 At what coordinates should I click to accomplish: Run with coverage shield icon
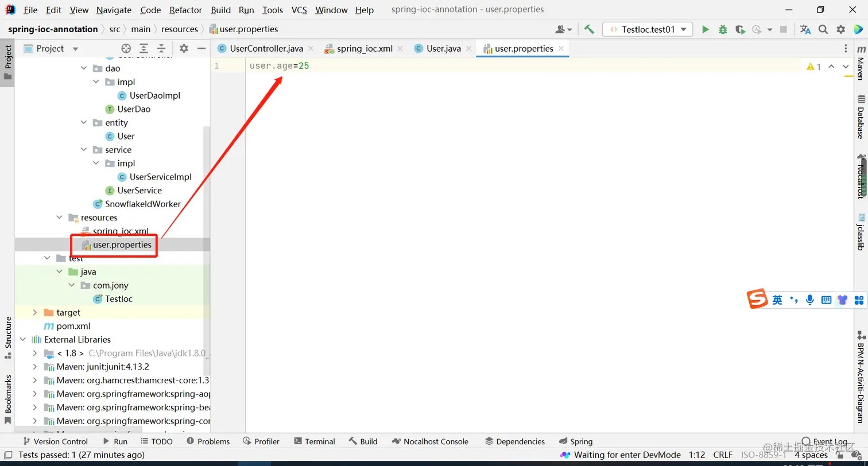tap(740, 29)
